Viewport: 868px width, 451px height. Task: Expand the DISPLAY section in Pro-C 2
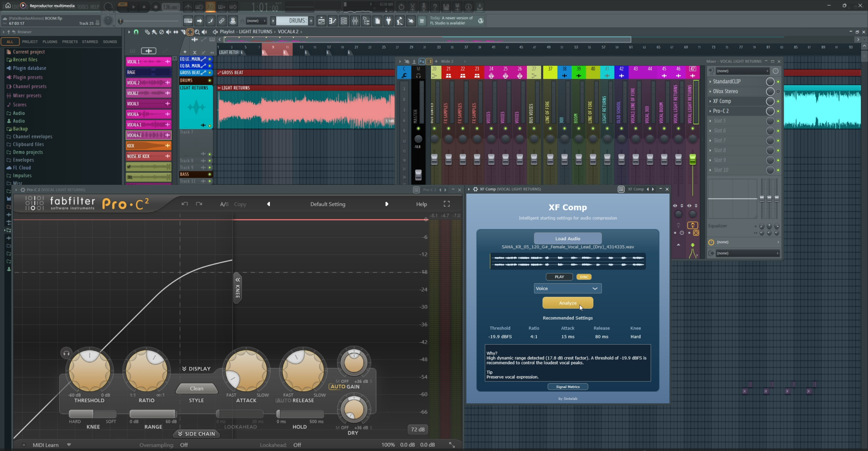click(196, 369)
